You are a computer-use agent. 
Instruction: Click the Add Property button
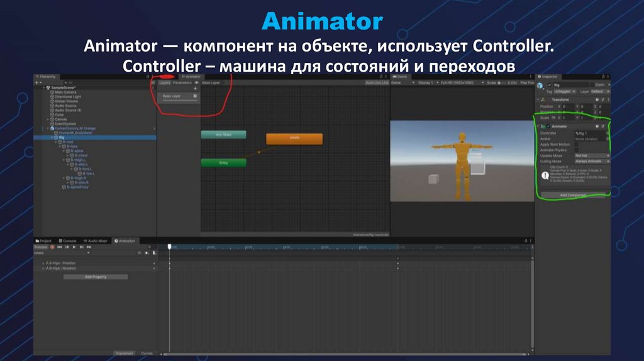click(x=96, y=277)
